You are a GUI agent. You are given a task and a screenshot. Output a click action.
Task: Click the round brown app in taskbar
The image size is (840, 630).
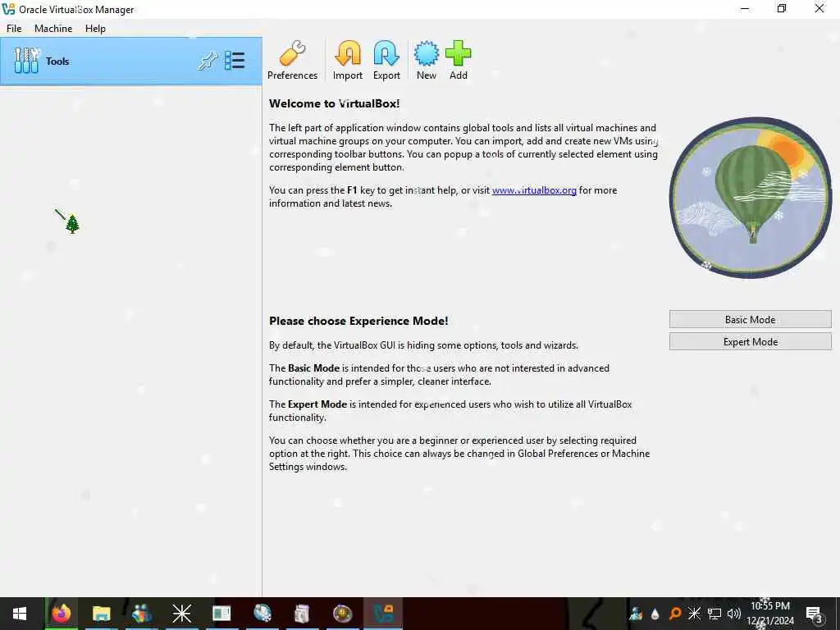point(342,614)
